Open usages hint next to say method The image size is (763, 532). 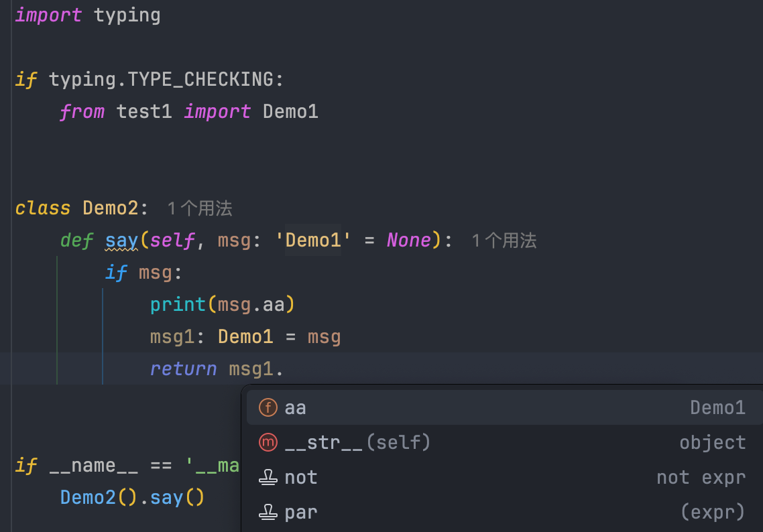click(504, 241)
